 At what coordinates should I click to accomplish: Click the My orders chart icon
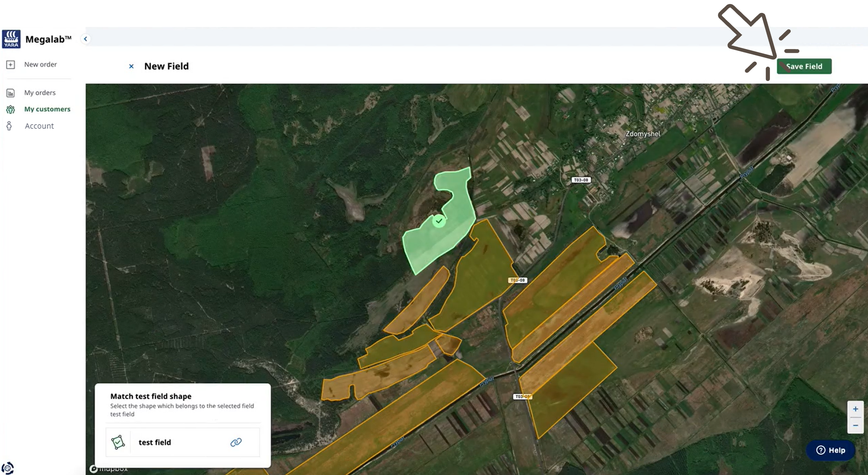point(11,93)
